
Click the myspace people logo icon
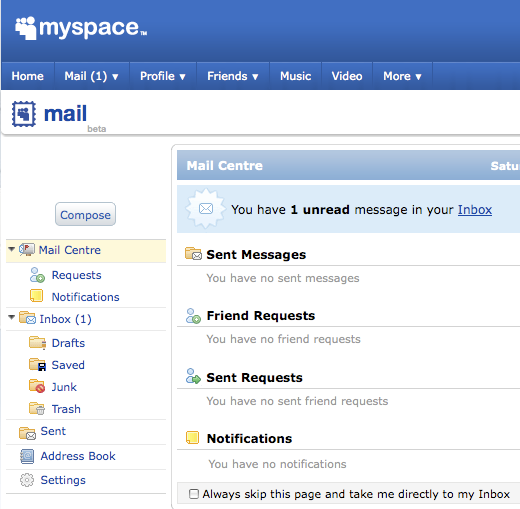[x=25, y=28]
